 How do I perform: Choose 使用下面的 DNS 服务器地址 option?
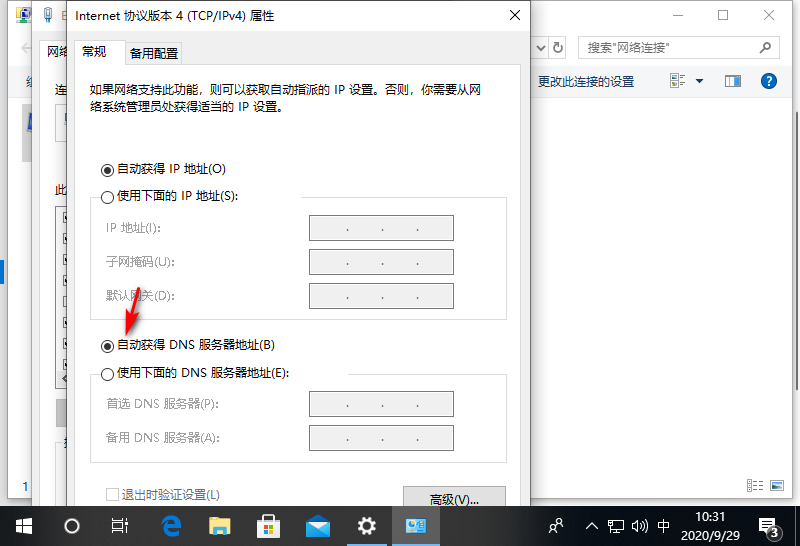108,374
